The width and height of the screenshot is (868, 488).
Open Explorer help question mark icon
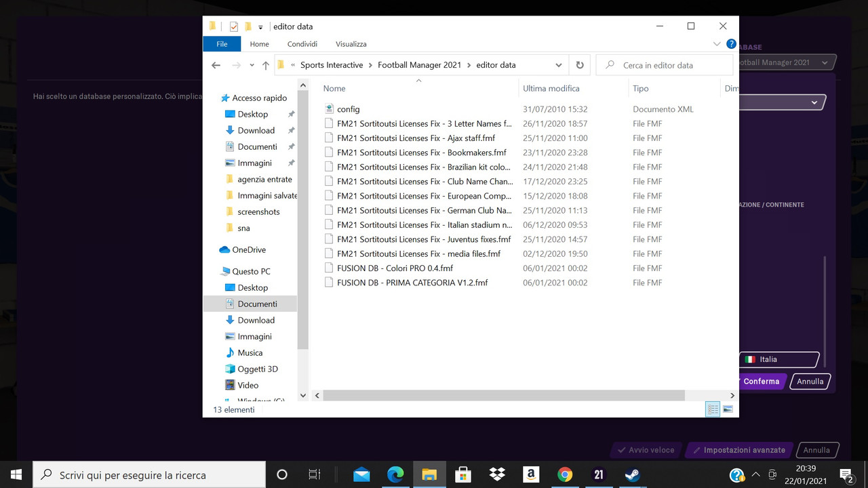click(731, 44)
